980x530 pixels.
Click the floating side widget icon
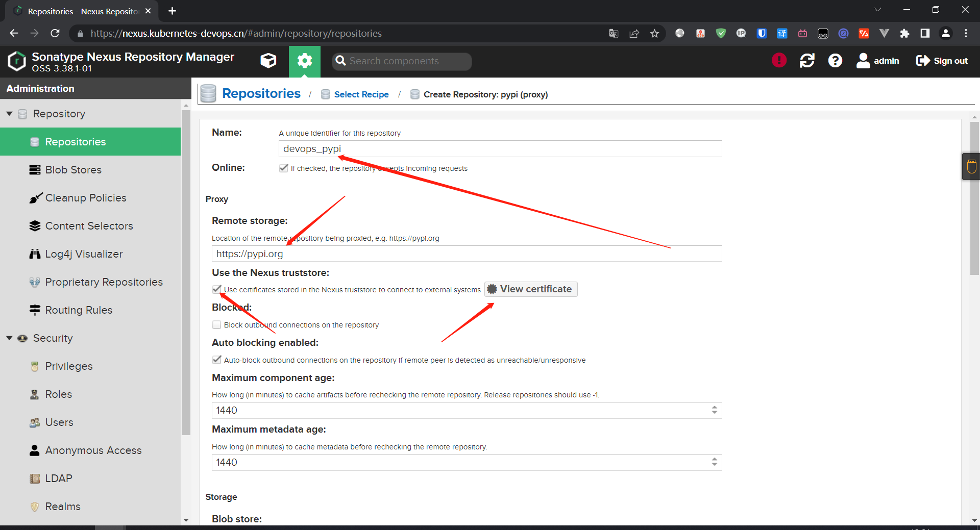pos(971,166)
